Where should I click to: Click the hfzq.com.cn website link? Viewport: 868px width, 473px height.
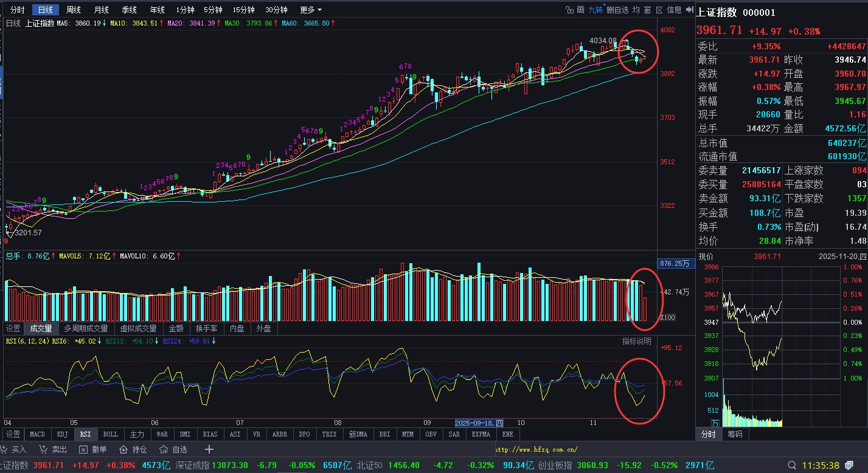[x=536, y=450]
